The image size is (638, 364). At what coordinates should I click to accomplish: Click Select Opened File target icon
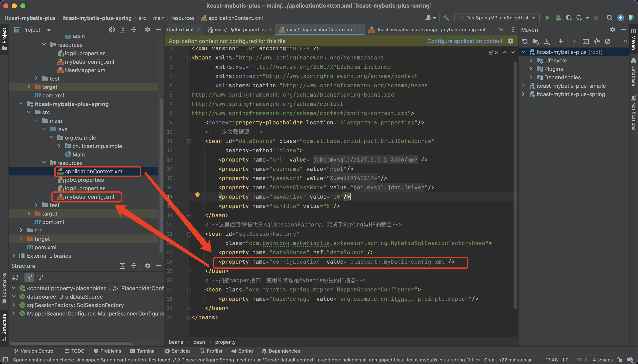click(x=112, y=30)
